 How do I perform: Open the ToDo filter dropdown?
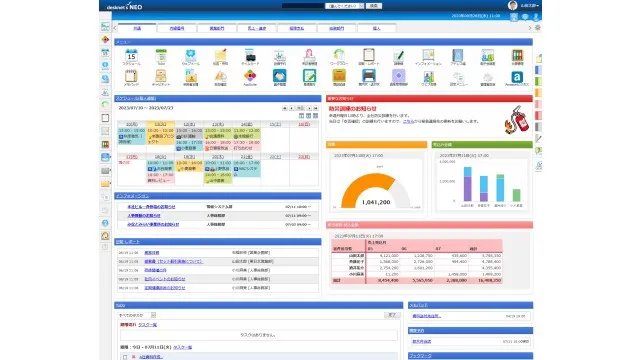pyautogui.click(x=137, y=315)
